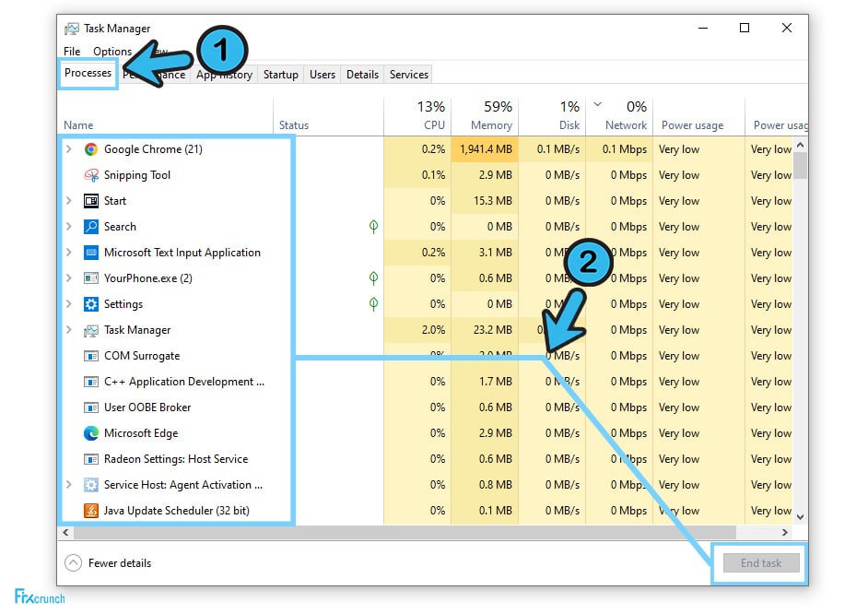Click the 23.2 MB memory value

[493, 330]
